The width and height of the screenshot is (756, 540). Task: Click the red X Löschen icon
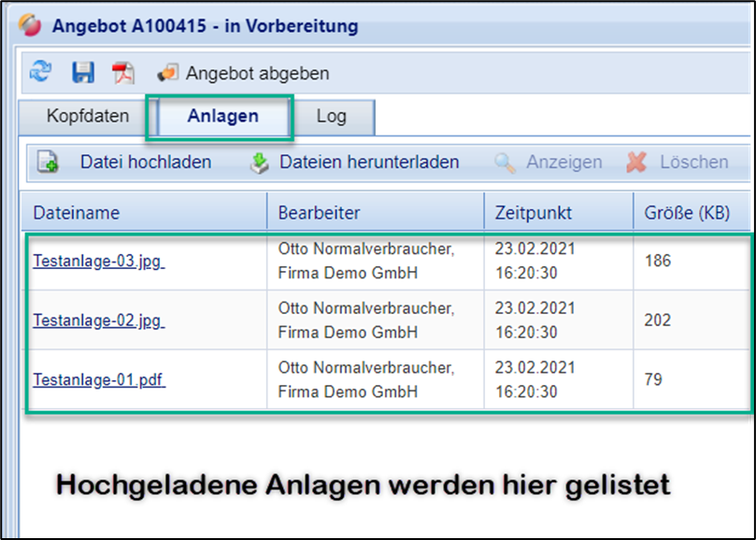[636, 162]
